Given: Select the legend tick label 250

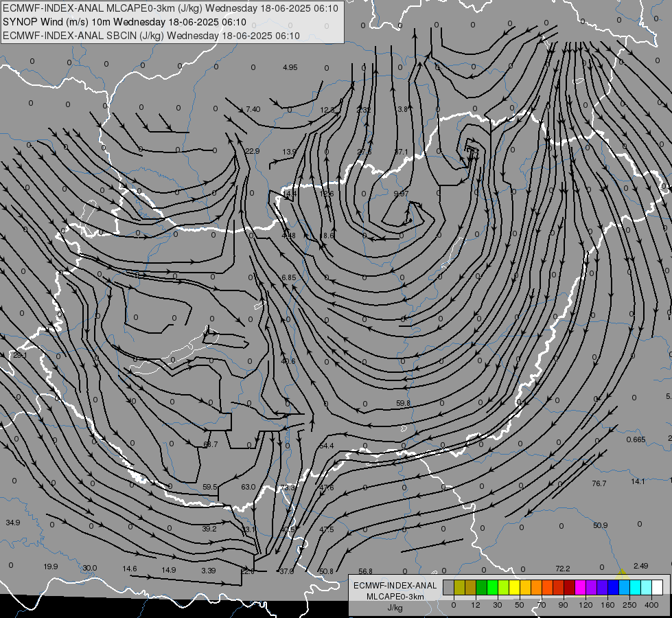Looking at the screenshot, I should (629, 605).
